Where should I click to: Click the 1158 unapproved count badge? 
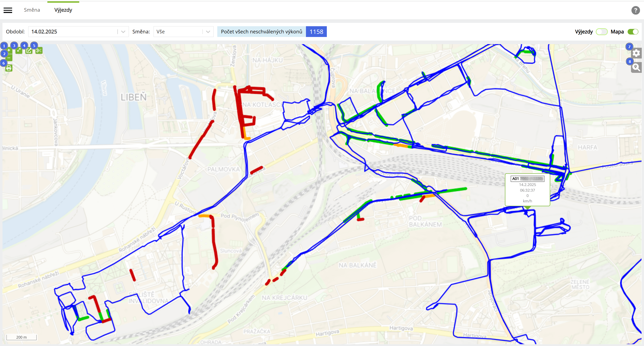pos(316,32)
